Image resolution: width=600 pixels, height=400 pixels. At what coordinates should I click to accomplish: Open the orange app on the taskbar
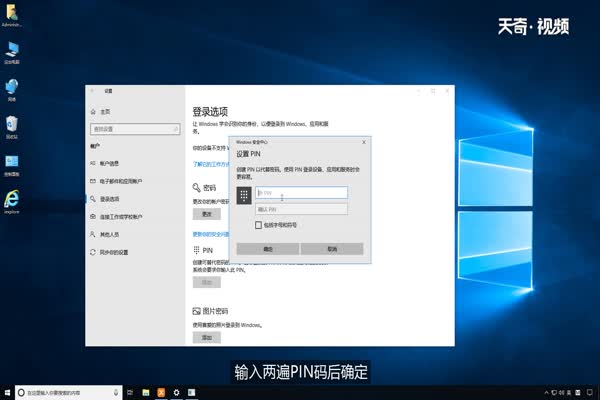[x=161, y=392]
